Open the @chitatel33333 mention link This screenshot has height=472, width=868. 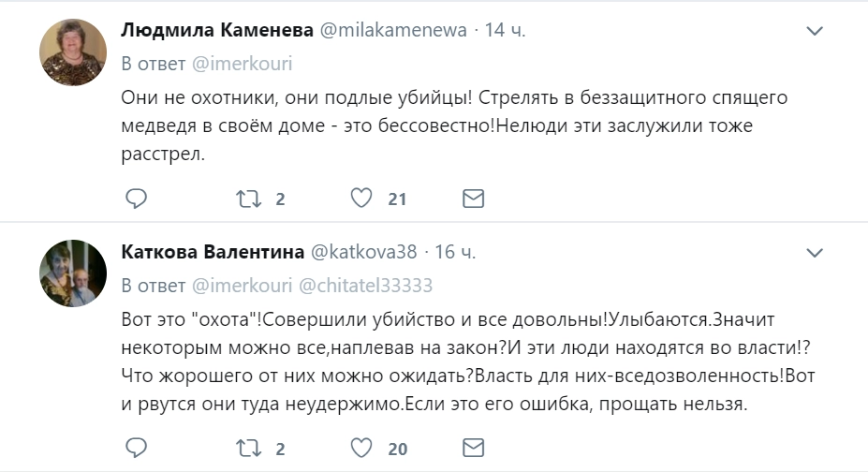(x=365, y=286)
